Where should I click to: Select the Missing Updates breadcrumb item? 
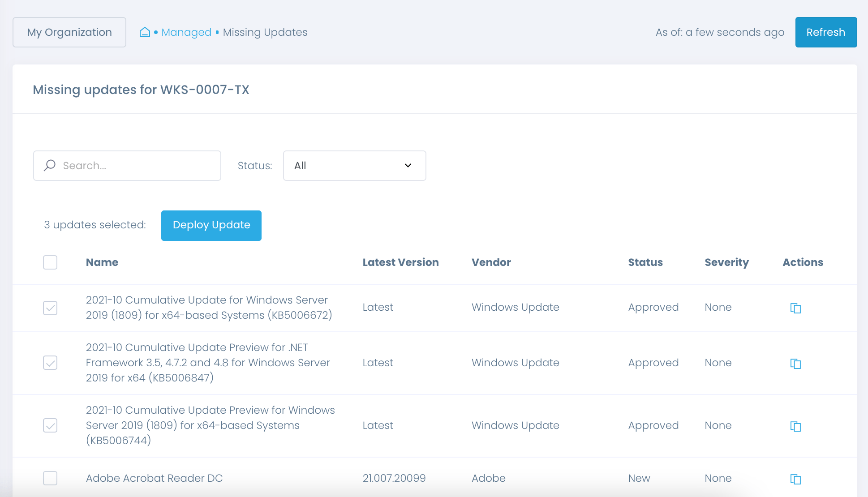click(265, 32)
